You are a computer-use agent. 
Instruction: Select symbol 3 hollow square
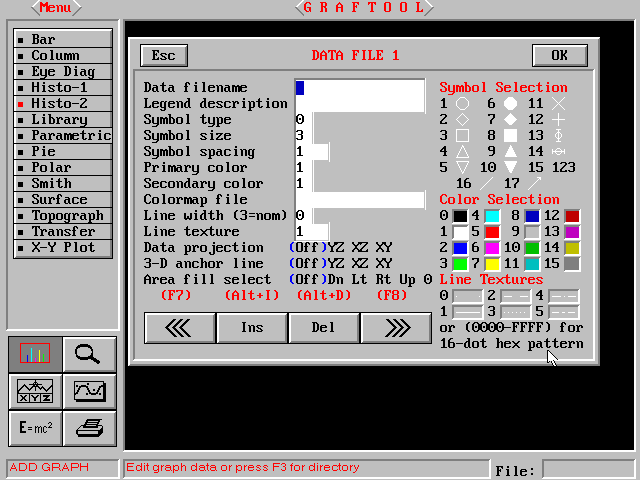coord(462,136)
